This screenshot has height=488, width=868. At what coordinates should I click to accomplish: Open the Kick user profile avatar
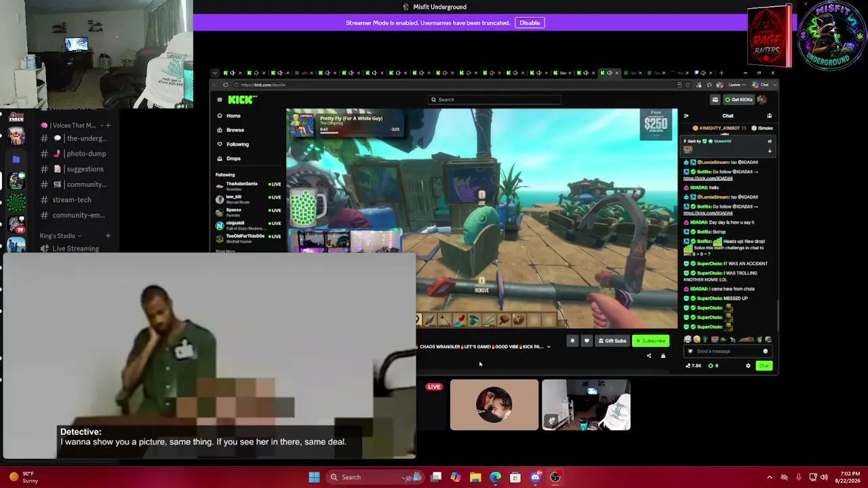click(762, 100)
